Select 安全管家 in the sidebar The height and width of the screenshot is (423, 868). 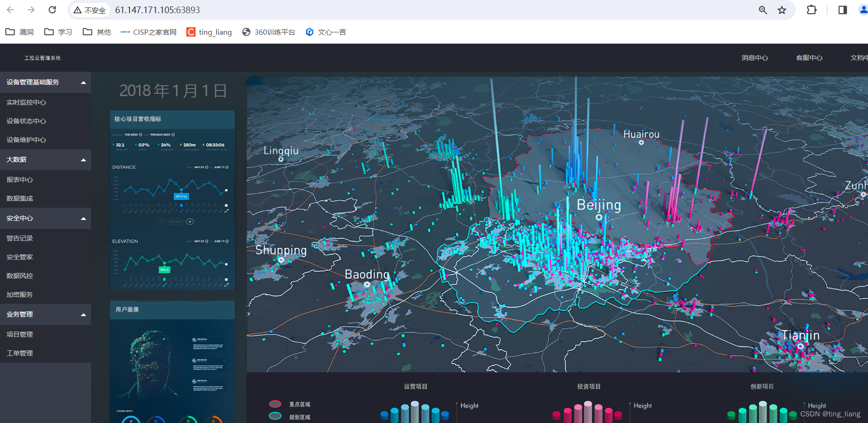pos(20,257)
